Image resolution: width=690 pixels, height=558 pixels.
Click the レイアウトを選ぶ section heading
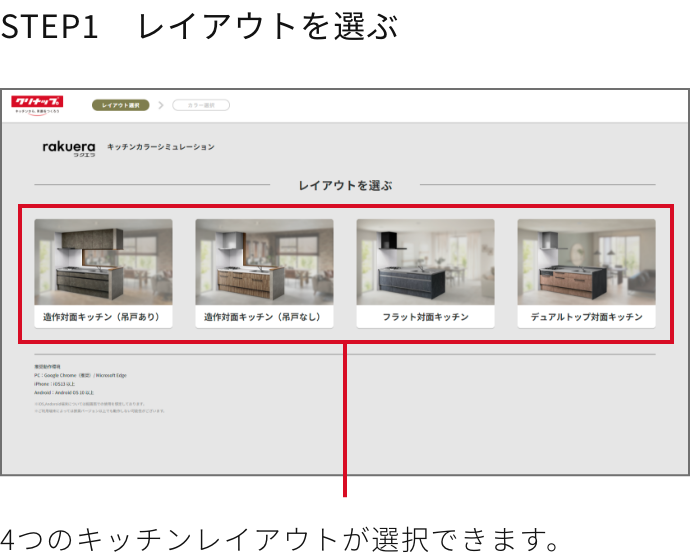[x=345, y=185]
